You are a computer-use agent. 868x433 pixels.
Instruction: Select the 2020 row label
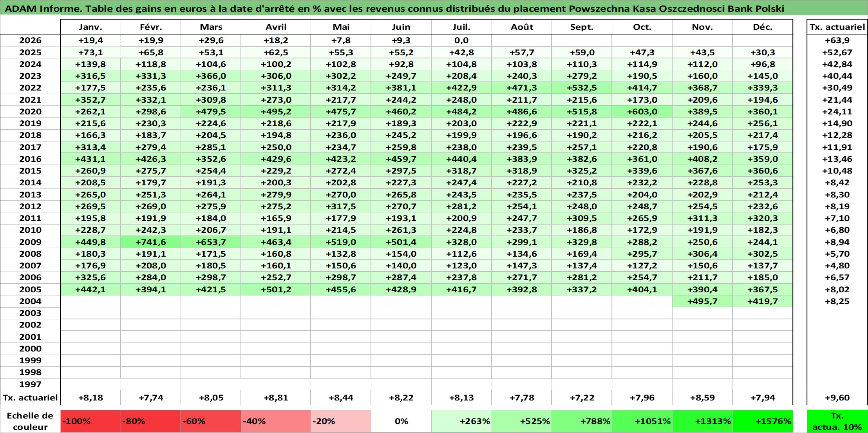tap(30, 112)
